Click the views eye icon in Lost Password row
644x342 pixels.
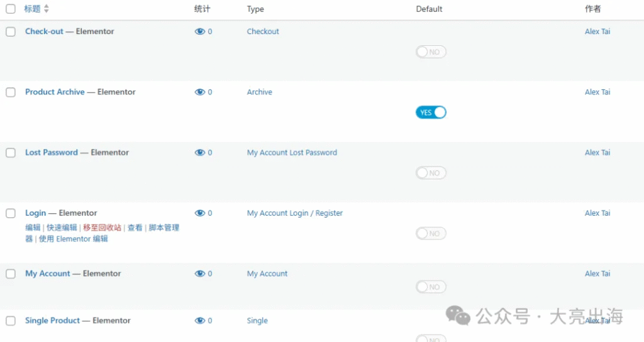point(199,152)
